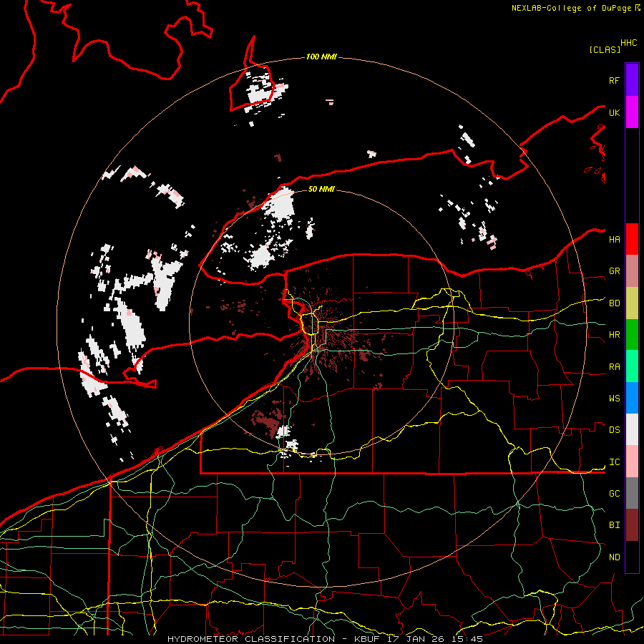The image size is (644, 644).
Task: Click the RA legend color swatch
Action: [632, 366]
